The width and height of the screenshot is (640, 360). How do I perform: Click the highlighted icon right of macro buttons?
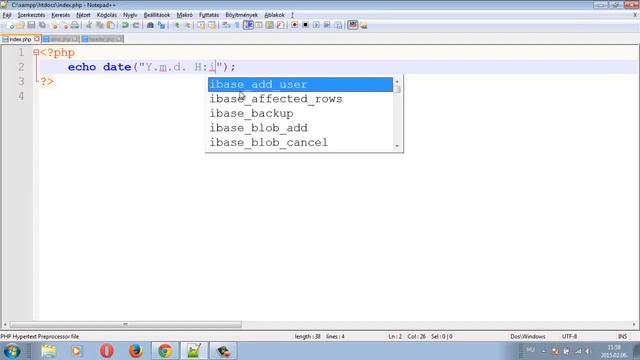(353, 25)
